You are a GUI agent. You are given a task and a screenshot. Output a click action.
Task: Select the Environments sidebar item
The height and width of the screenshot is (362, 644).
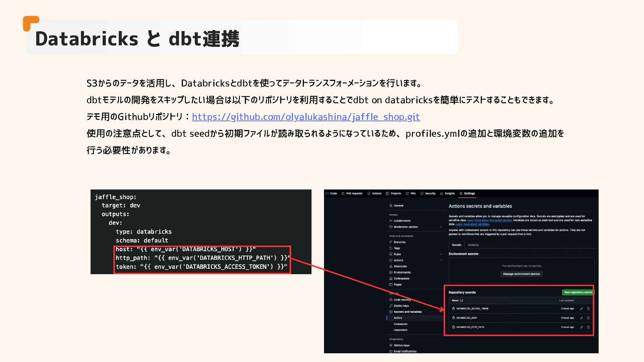coord(402,272)
